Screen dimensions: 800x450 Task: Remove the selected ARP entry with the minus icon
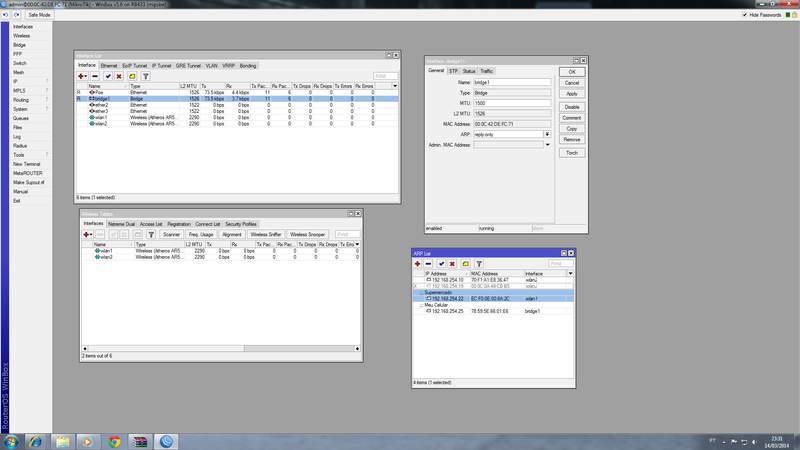click(x=429, y=264)
